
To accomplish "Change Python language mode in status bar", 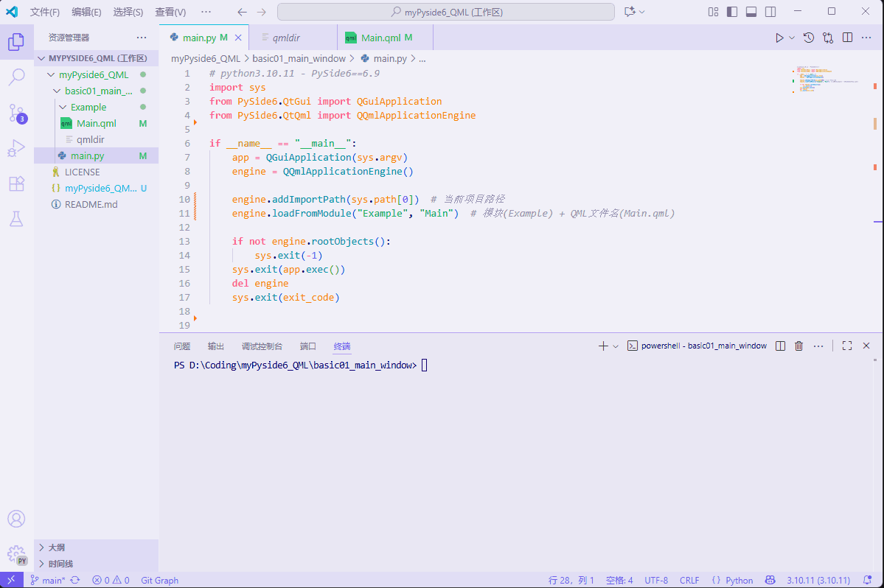I will (739, 580).
